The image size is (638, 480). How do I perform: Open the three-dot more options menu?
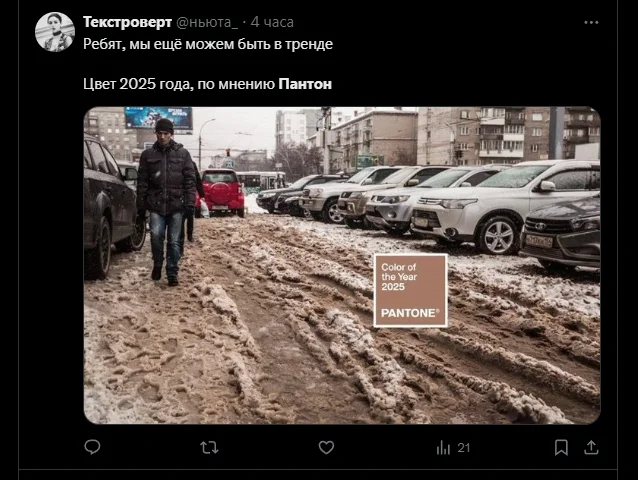coord(591,22)
